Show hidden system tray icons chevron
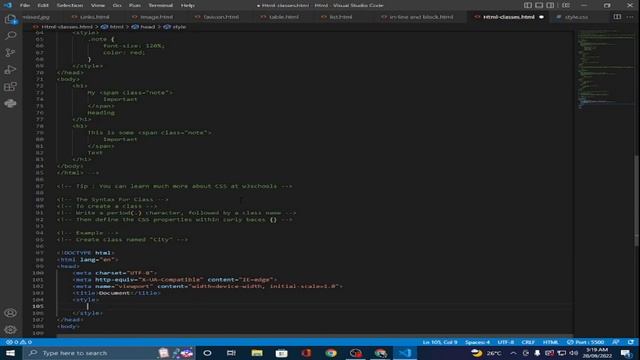 click(513, 353)
